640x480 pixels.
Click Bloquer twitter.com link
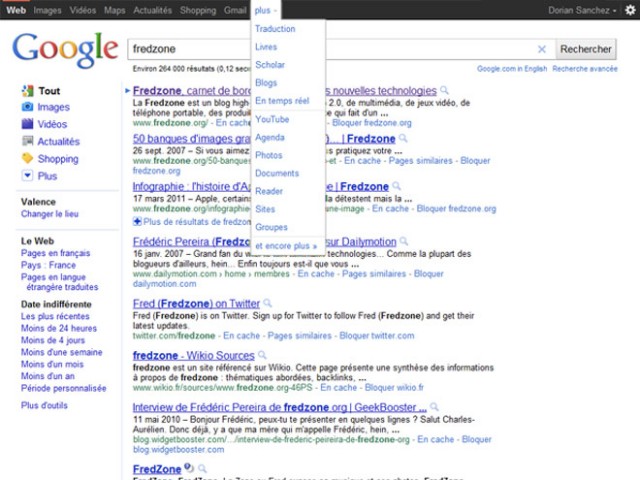[377, 336]
